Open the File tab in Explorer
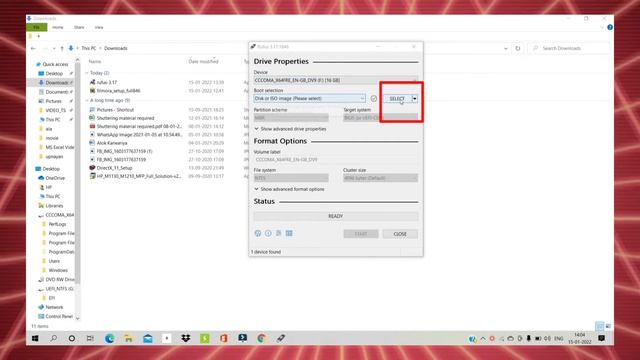Screen dimensions: 640x360 37,27
